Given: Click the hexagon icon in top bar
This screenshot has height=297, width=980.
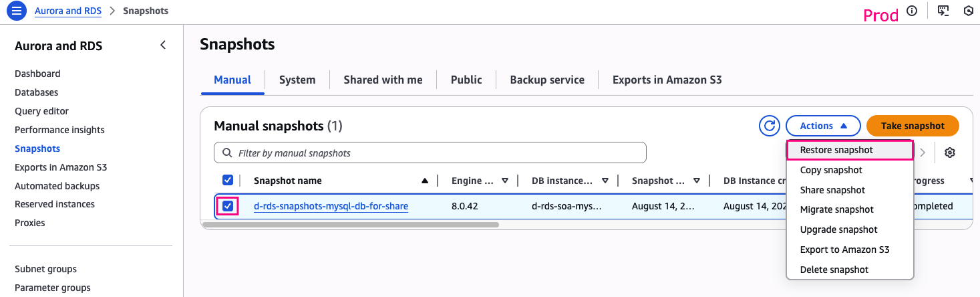Looking at the screenshot, I should pos(968,11).
